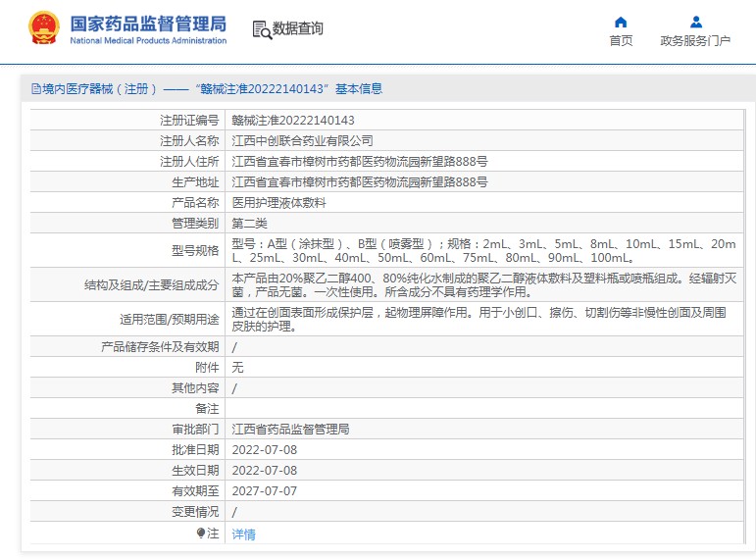Click approval department 江西省药品监督管理局
Screen dimensions: 756x560
[x=290, y=430]
